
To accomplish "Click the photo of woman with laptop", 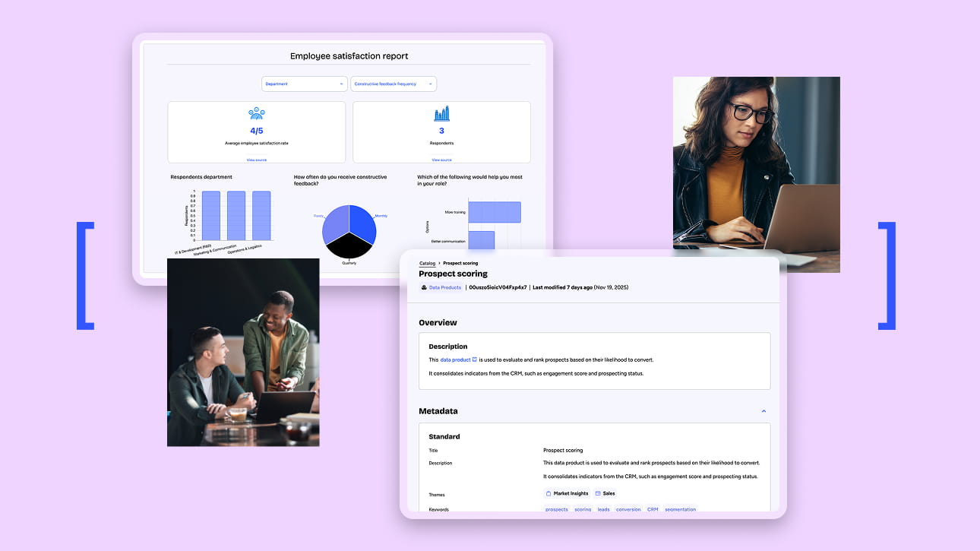I will pos(756,163).
